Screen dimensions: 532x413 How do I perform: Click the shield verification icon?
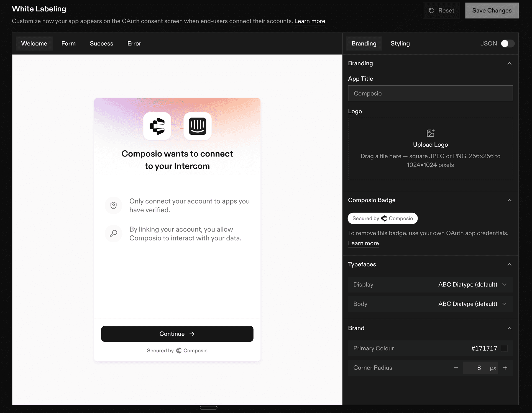pos(114,205)
